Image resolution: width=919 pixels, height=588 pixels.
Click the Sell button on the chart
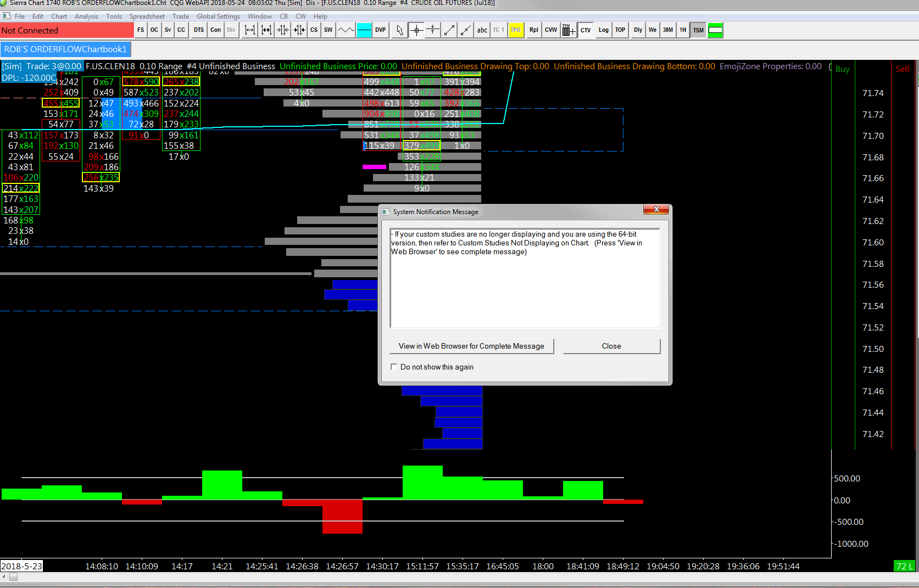pyautogui.click(x=902, y=69)
